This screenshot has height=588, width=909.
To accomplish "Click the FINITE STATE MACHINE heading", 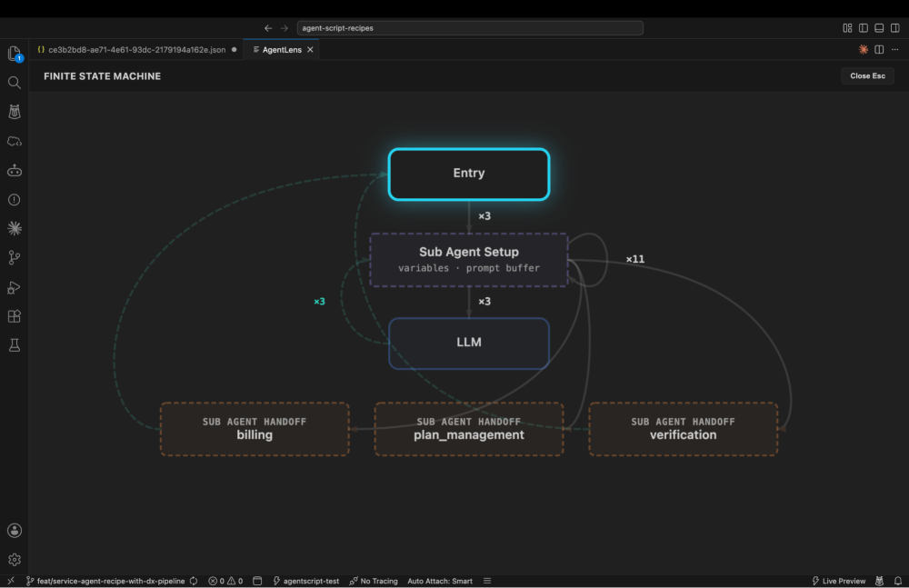I will (x=103, y=76).
